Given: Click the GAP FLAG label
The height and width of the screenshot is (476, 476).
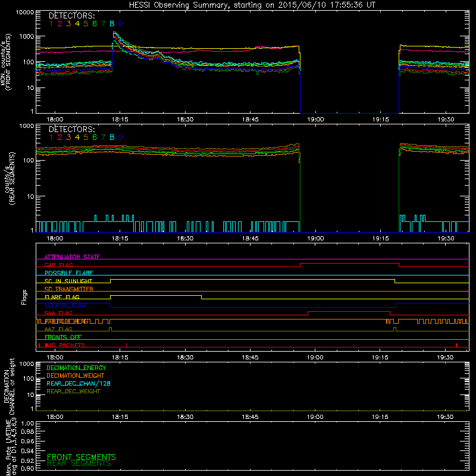Looking at the screenshot, I should (x=58, y=265).
